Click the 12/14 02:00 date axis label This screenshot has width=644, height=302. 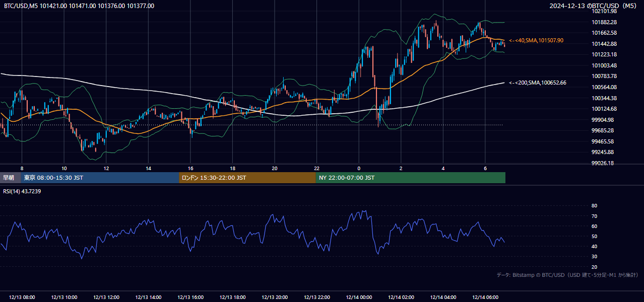[401, 297]
